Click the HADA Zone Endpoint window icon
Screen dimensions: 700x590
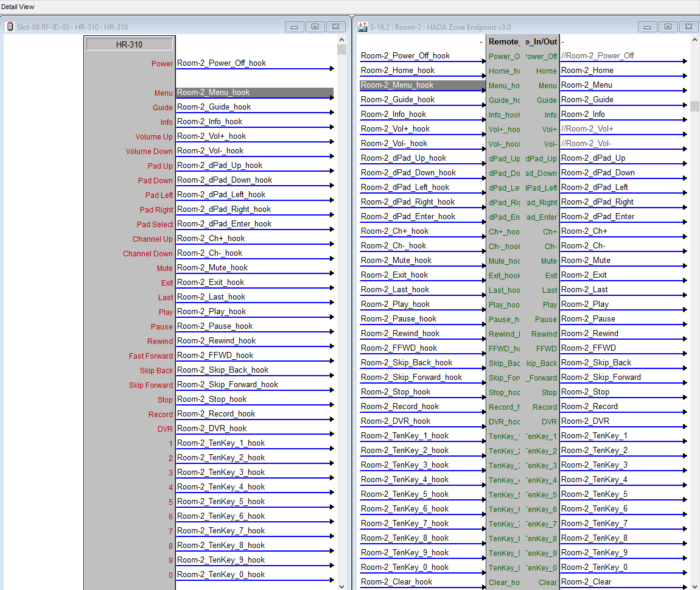(363, 27)
